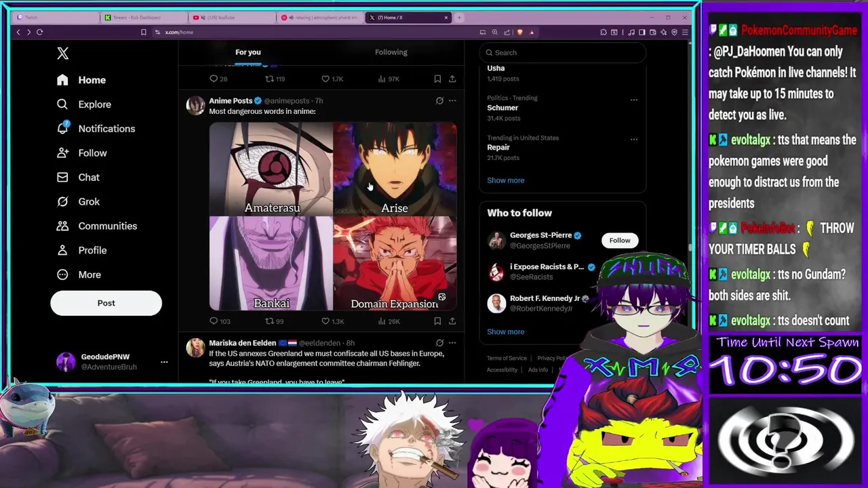This screenshot has width=868, height=488.
Task: Open the Terms of Service link
Action: click(507, 359)
